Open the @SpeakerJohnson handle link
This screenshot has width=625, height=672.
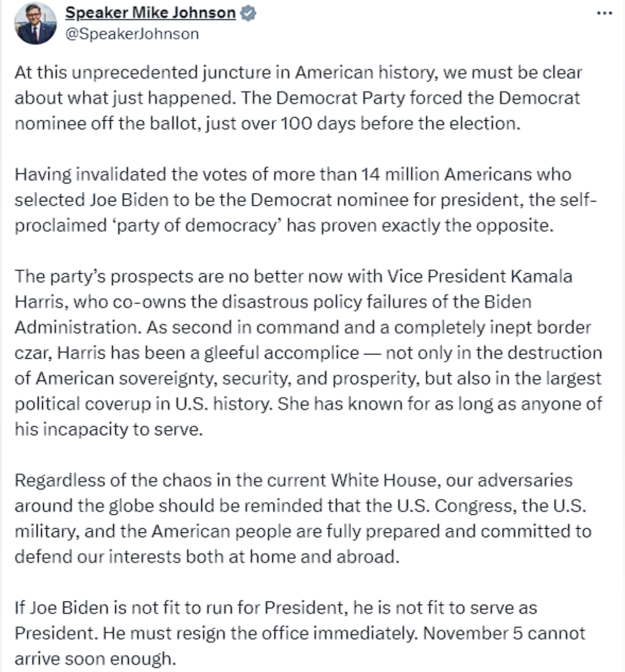point(132,34)
